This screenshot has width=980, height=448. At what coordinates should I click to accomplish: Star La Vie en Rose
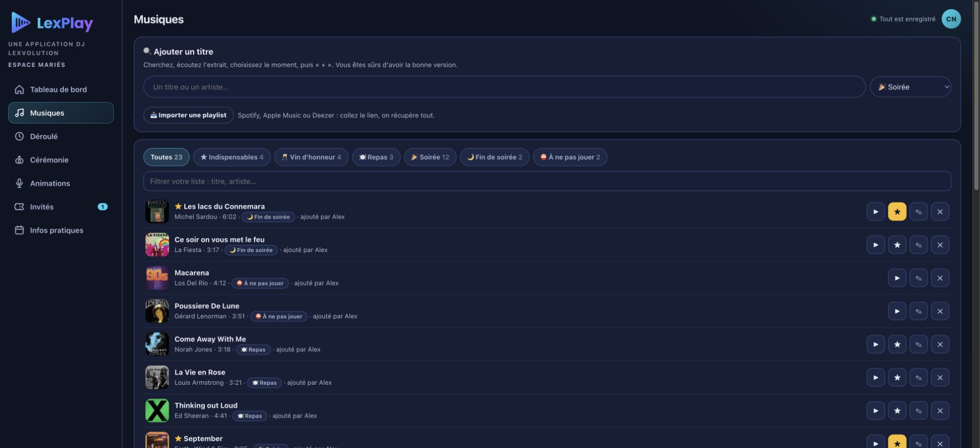(x=897, y=378)
